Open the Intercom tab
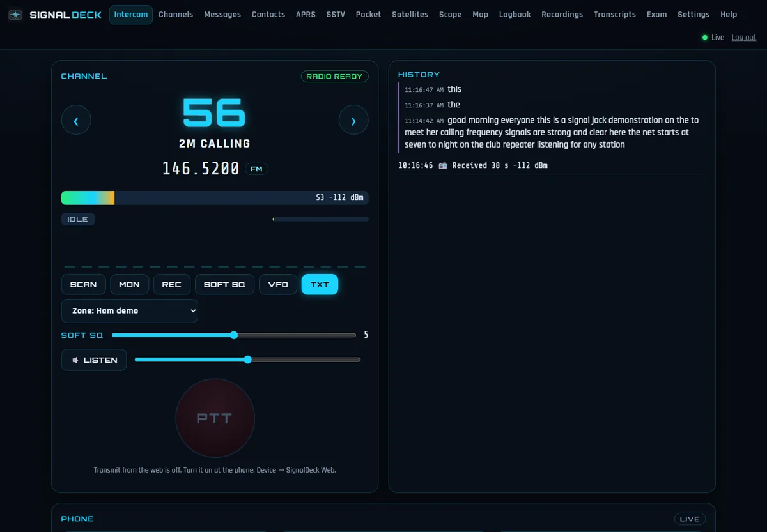767x532 pixels. pos(131,15)
